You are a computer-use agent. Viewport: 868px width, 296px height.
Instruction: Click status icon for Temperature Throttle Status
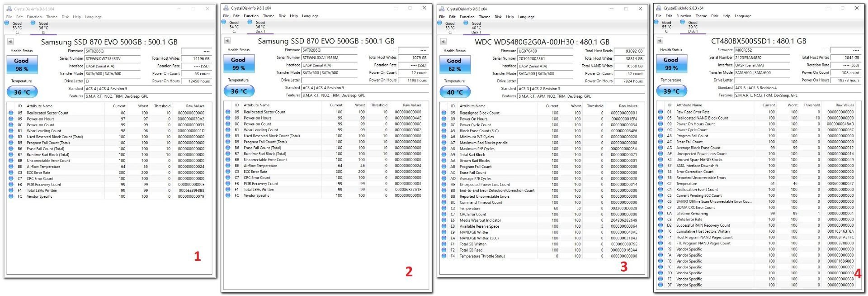click(x=444, y=256)
